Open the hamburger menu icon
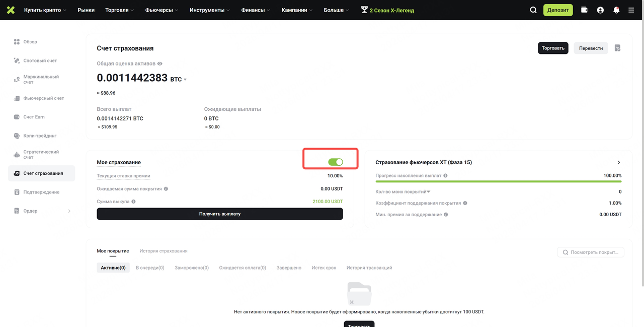Image resolution: width=644 pixels, height=327 pixels. [x=631, y=10]
